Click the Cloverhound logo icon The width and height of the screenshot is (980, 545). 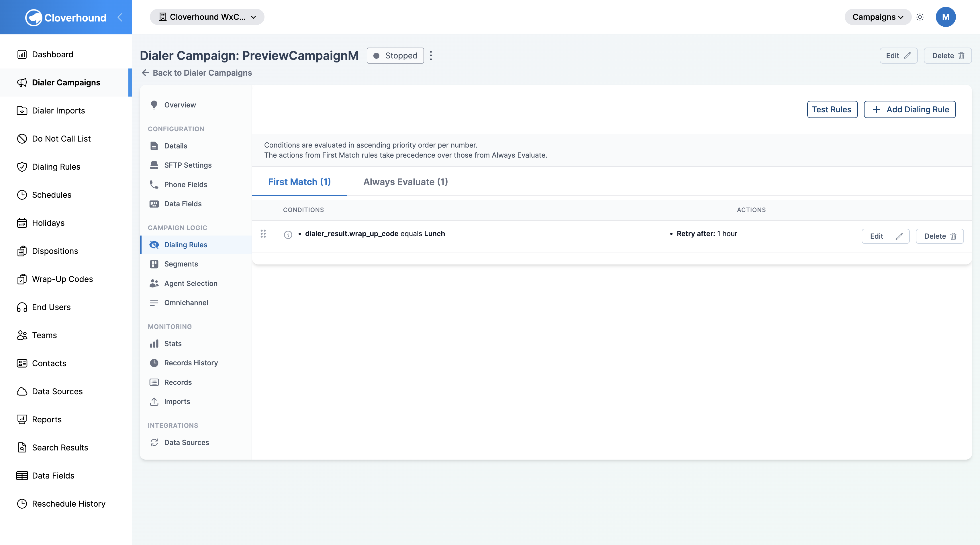tap(34, 17)
